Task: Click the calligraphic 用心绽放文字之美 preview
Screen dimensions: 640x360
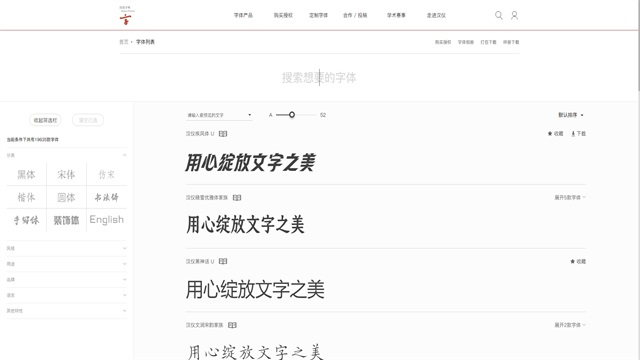Action: (255, 352)
